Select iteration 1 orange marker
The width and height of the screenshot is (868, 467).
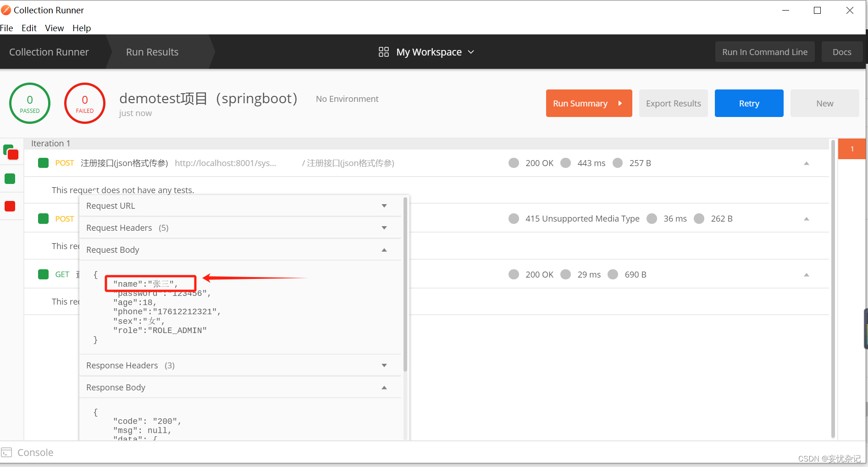[852, 149]
